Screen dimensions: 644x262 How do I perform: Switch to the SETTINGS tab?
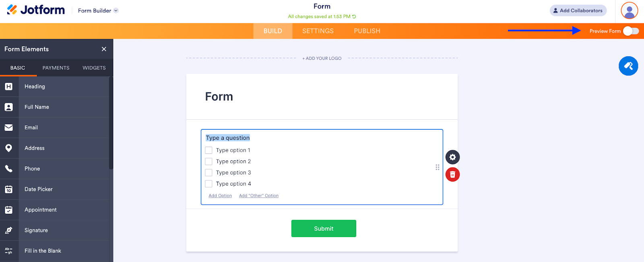[318, 31]
